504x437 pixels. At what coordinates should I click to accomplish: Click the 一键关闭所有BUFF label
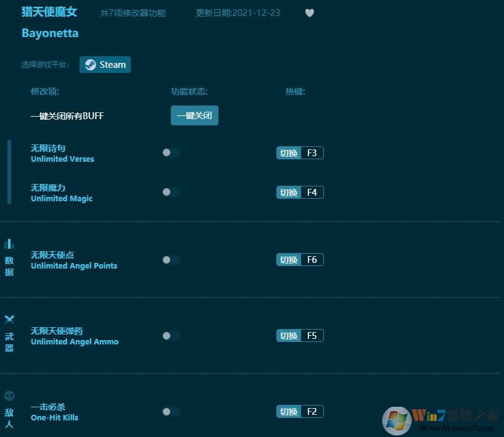67,116
